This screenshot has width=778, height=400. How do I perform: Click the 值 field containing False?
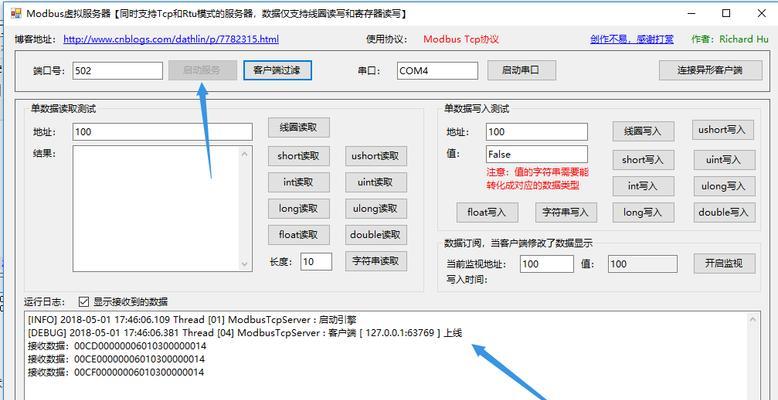tap(537, 154)
